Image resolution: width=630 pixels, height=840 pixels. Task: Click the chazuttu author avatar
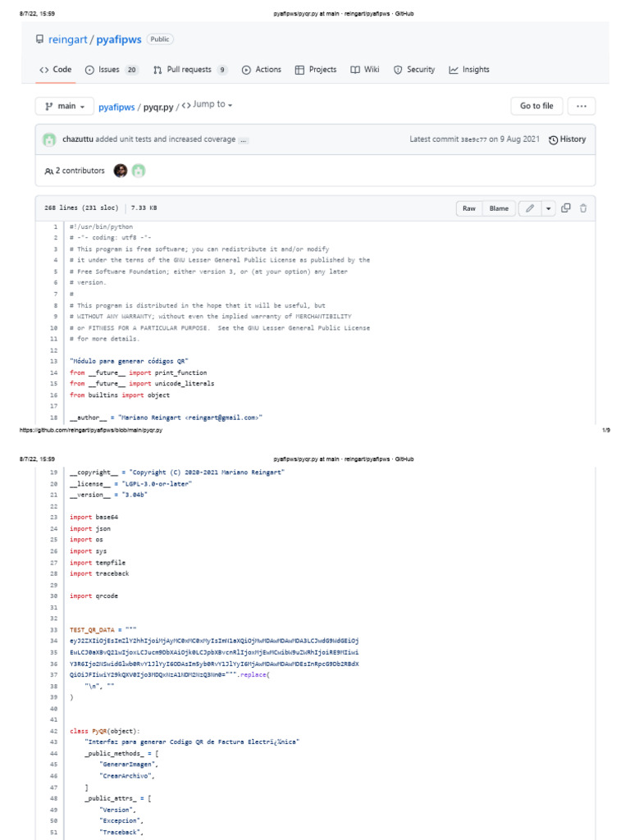[x=49, y=139]
